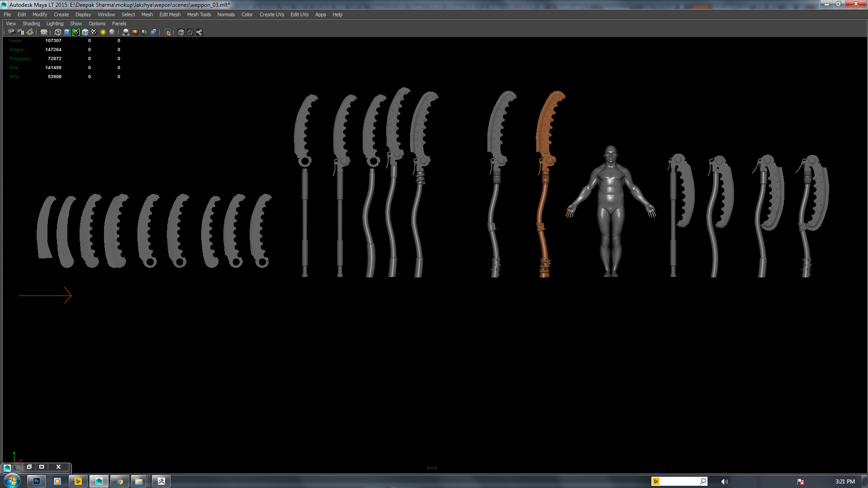Enable Wireframe display mode
This screenshot has width=868, height=488.
point(58,32)
